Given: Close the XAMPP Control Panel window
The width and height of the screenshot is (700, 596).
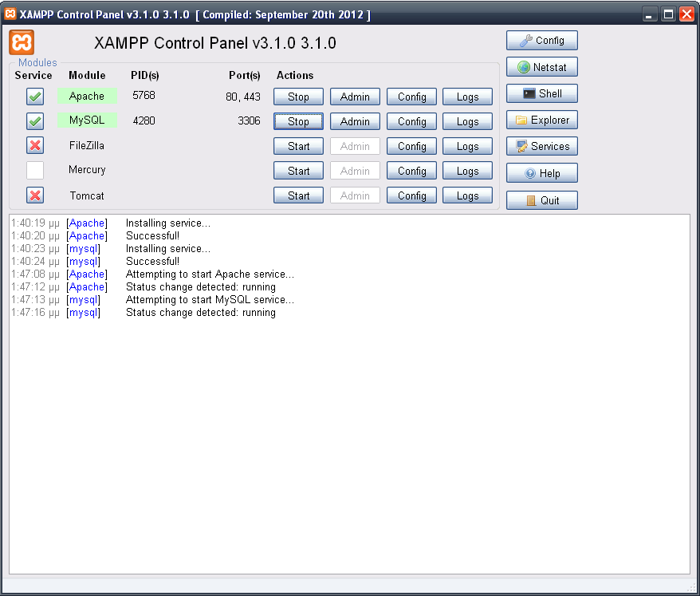Looking at the screenshot, I should point(686,14).
